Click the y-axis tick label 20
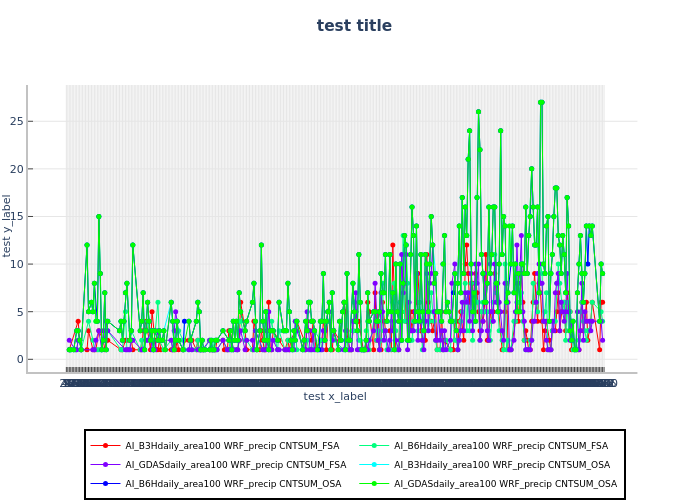Image resolution: width=700 pixels, height=500 pixels. (44, 169)
